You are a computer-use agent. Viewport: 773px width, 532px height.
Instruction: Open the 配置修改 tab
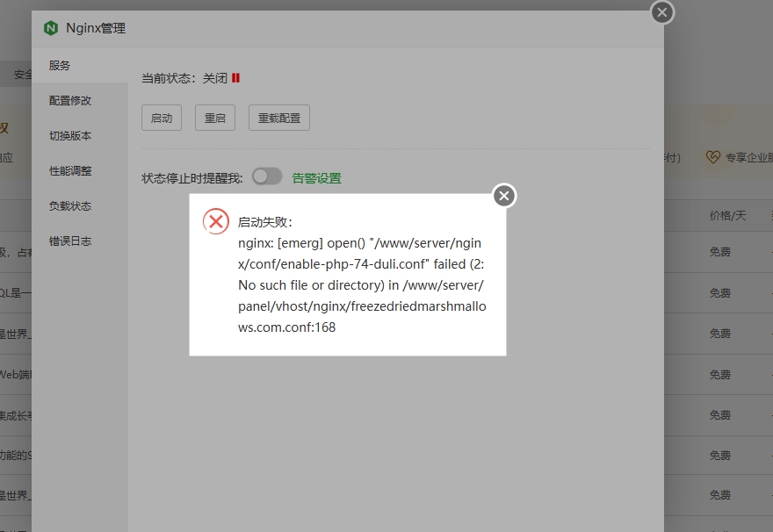click(x=80, y=100)
